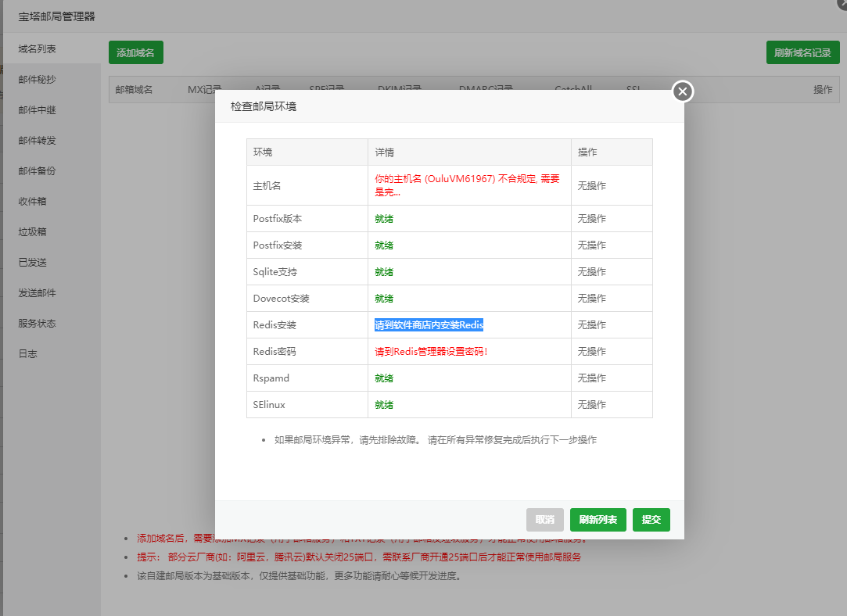Open the 收件箱 mailbox

33,202
